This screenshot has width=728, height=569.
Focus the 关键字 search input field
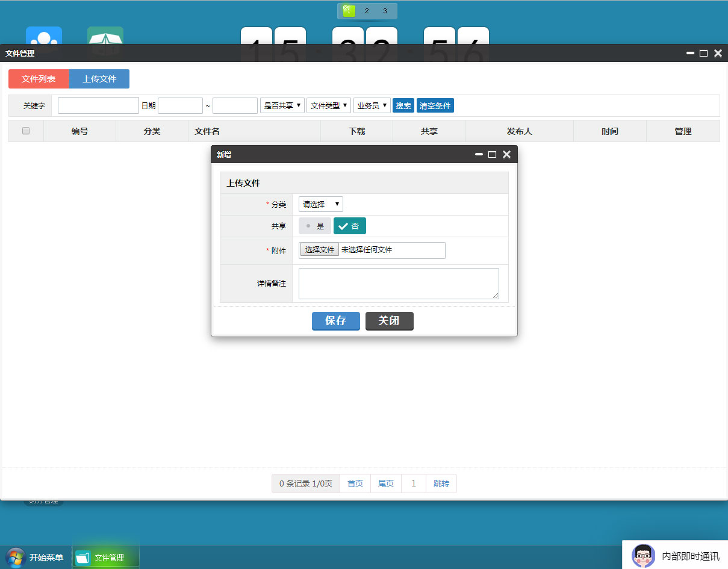click(98, 105)
